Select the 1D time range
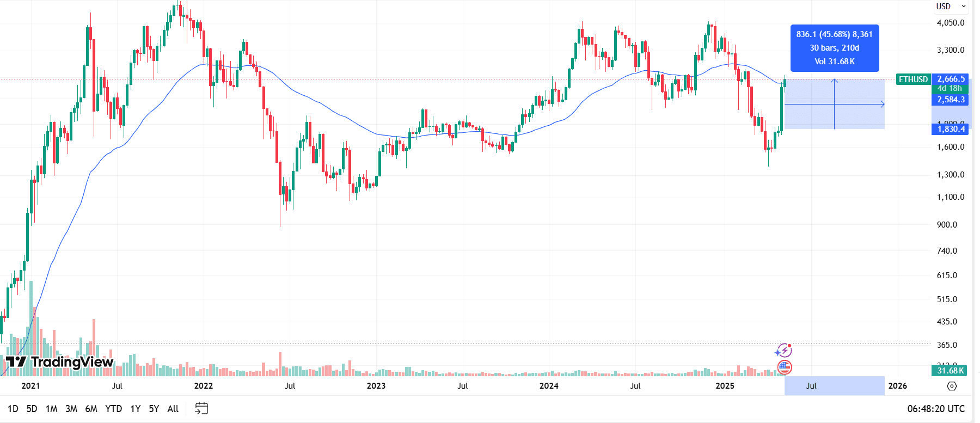Viewport: 980px width, 423px height. coord(13,409)
